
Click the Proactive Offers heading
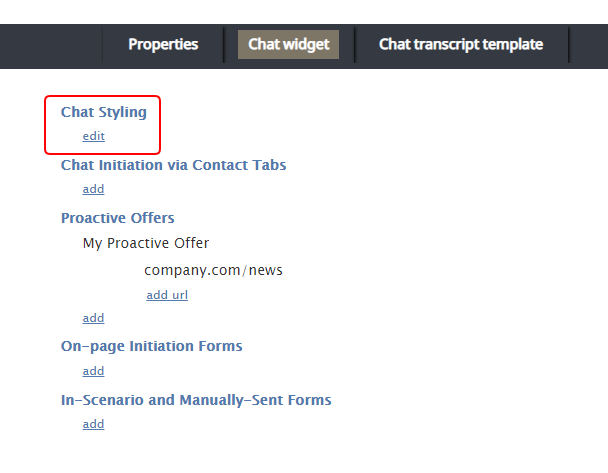click(x=117, y=218)
